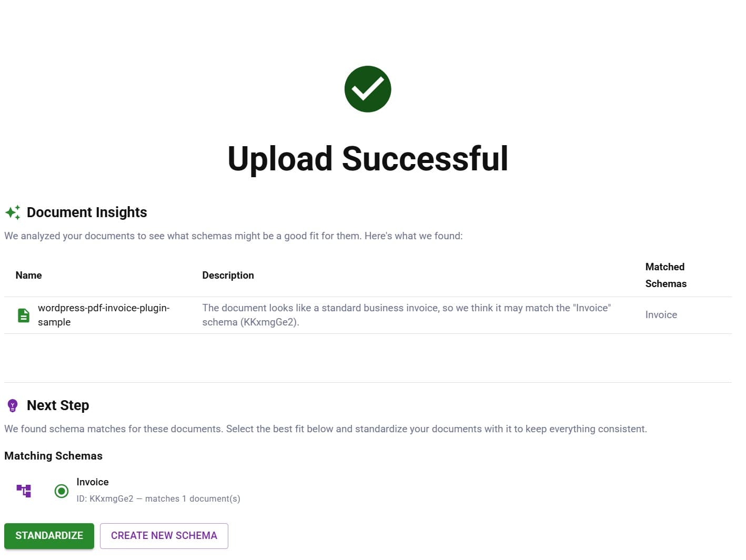Click the sparkle icon beside Document Insights
Viewport: 746px width, 560px height.
[x=12, y=212]
